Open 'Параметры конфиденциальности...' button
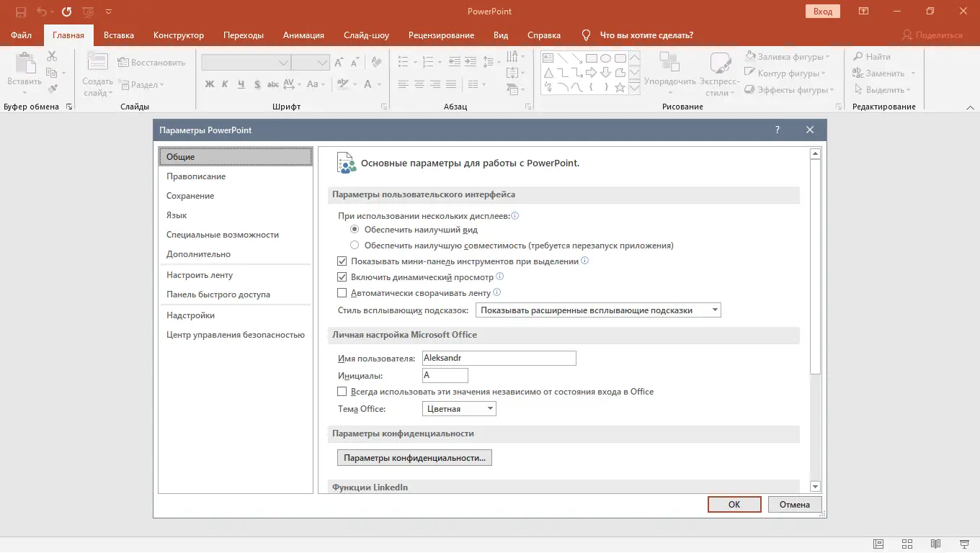 coord(414,457)
